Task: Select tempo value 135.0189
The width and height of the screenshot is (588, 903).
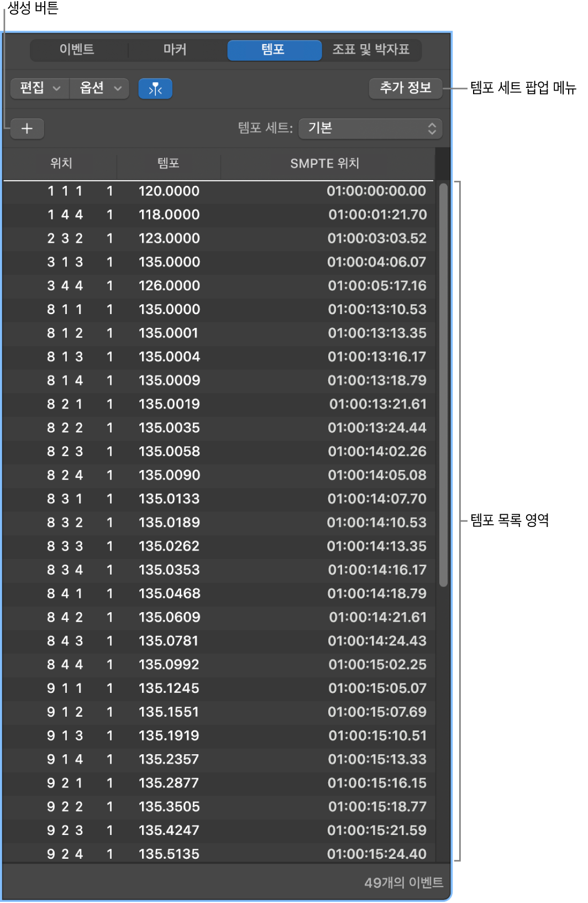Action: coord(169,523)
